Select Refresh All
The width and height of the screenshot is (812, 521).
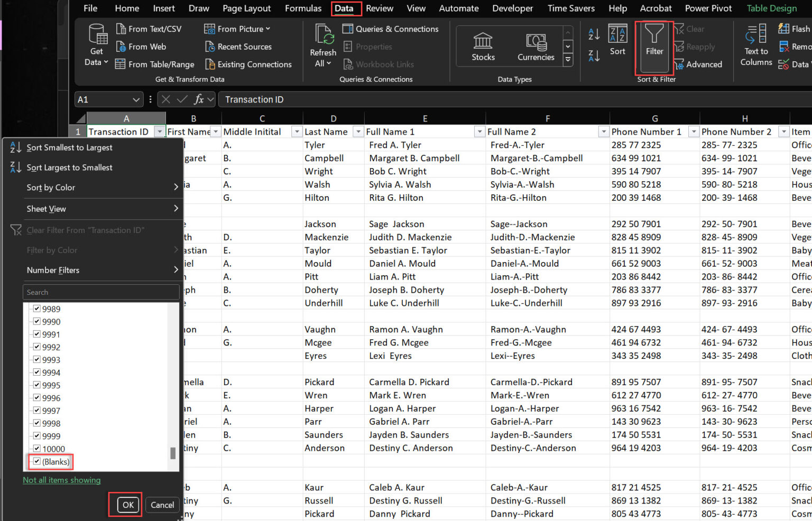point(322,46)
